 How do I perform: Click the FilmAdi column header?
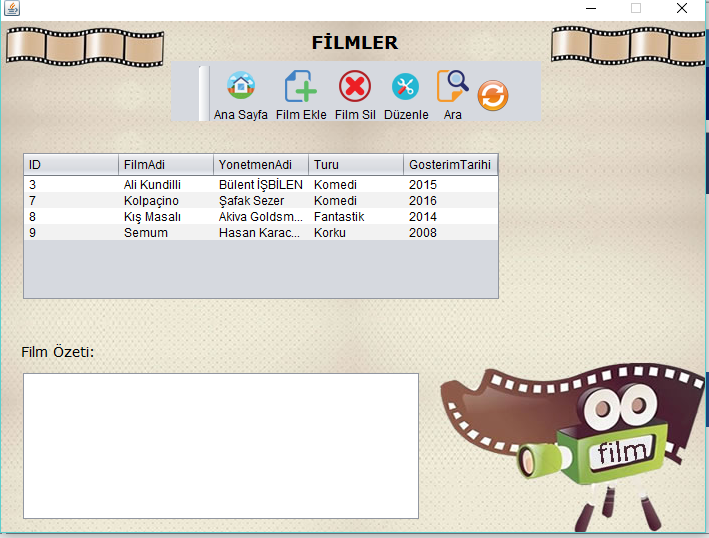click(x=165, y=165)
